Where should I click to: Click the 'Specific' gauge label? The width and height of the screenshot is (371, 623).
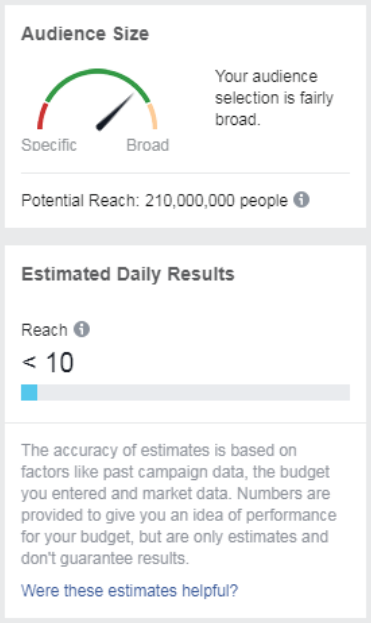pos(49,145)
